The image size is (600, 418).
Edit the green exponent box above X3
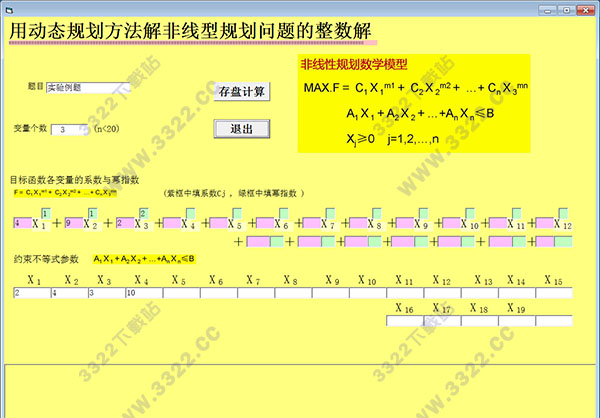(x=144, y=214)
